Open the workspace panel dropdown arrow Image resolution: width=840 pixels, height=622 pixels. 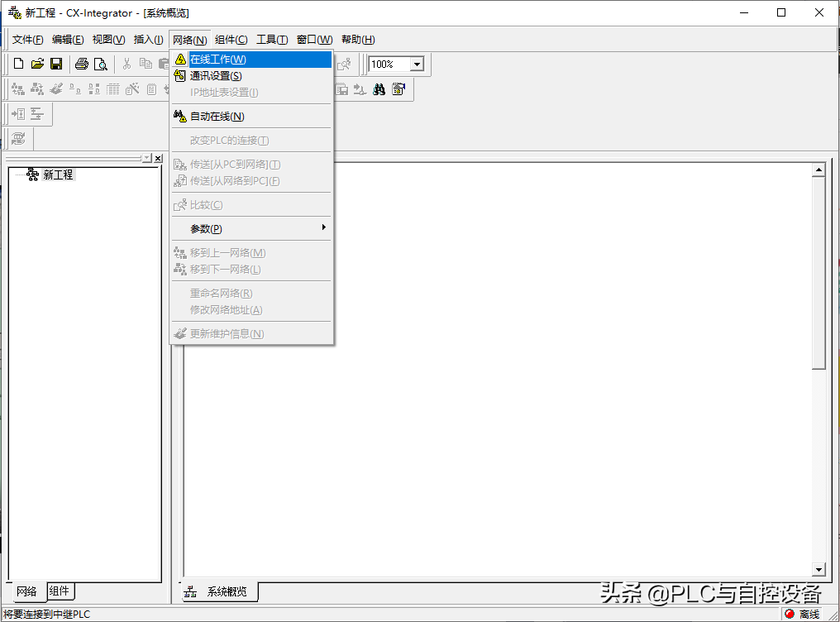[x=146, y=158]
